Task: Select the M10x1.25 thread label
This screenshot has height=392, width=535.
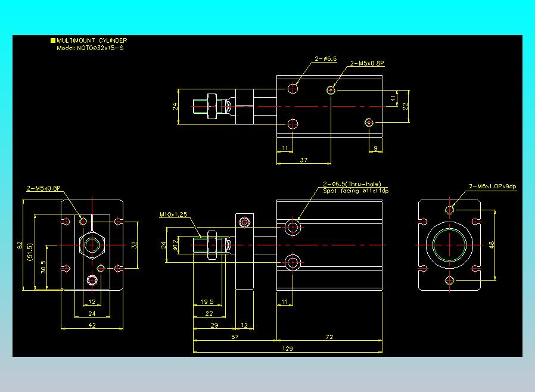Action: (173, 214)
